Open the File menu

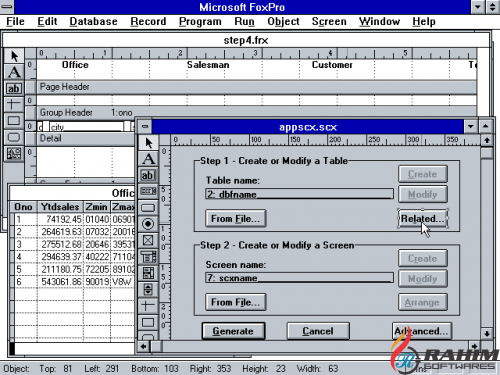[x=15, y=22]
